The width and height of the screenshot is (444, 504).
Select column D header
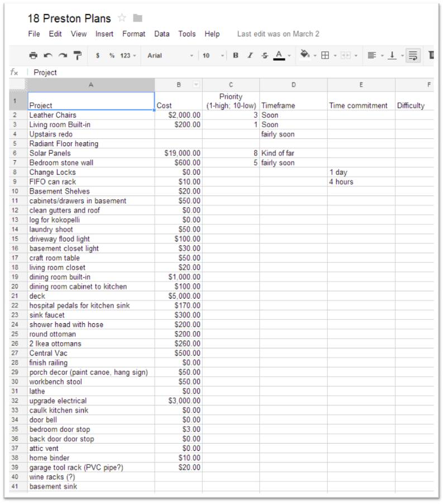pyautogui.click(x=293, y=85)
